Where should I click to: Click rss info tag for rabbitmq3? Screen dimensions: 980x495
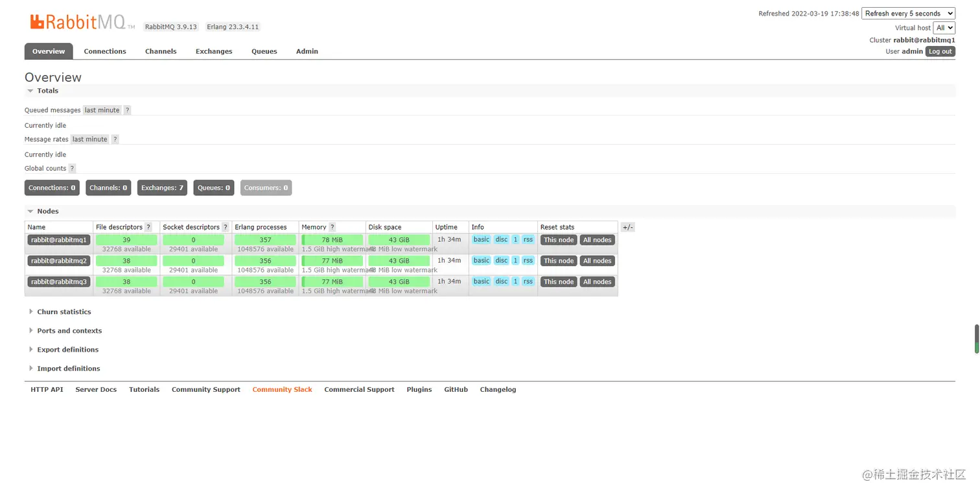pos(528,281)
